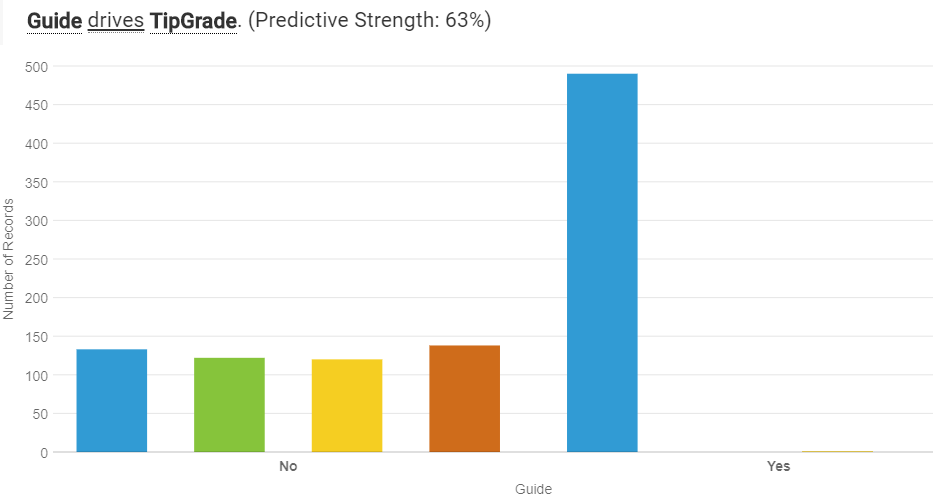Click the 0 tick label on y-axis
Viewport: 933px width, 495px height.
pos(44,452)
